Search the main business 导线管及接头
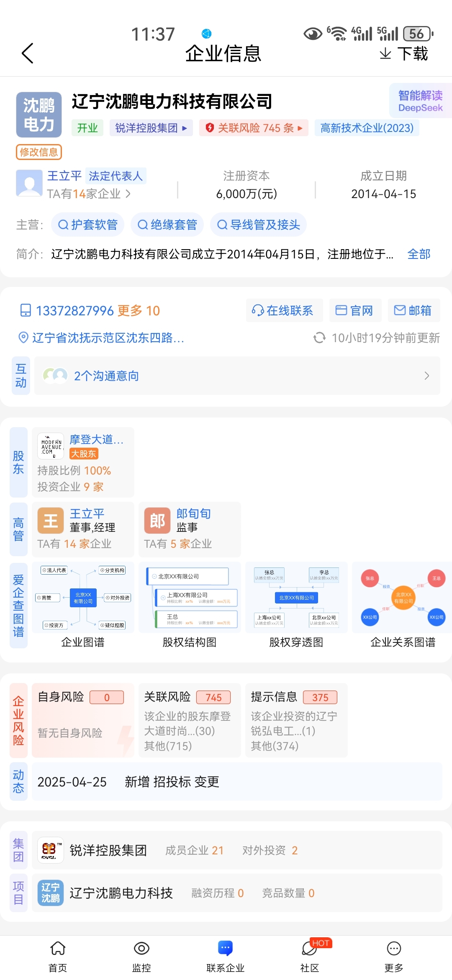 (258, 225)
